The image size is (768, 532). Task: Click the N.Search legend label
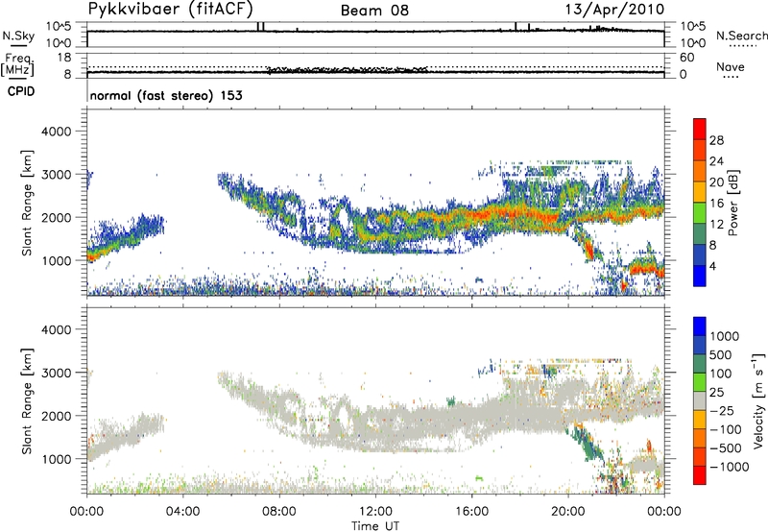741,36
